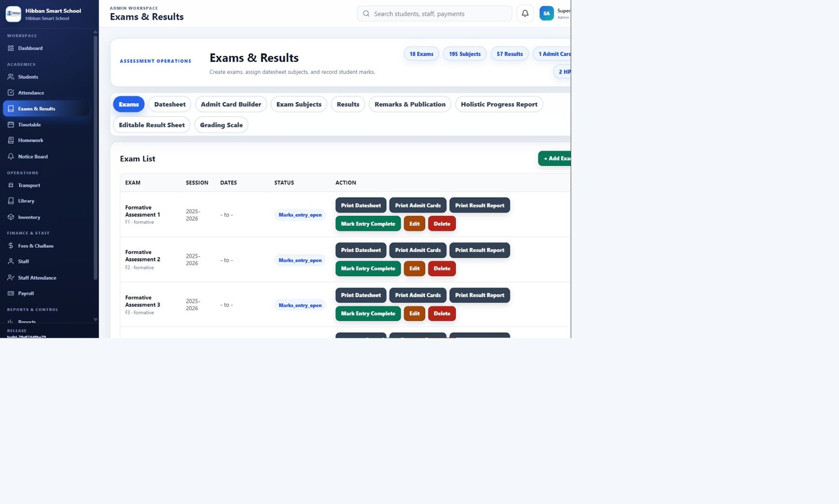Screen dimensions: 839x504
Task: Mark Entry Complete for Formative Assessment 3
Action: [x=368, y=314]
